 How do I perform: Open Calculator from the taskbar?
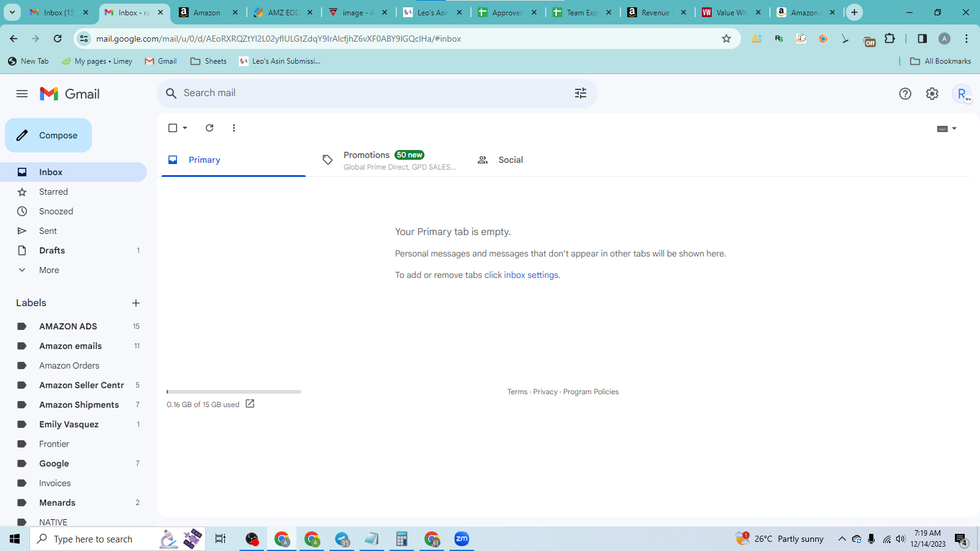click(402, 539)
